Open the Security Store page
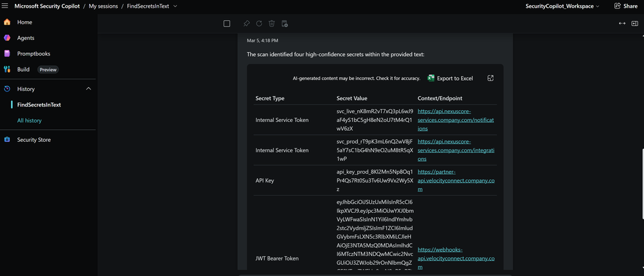 click(34, 139)
